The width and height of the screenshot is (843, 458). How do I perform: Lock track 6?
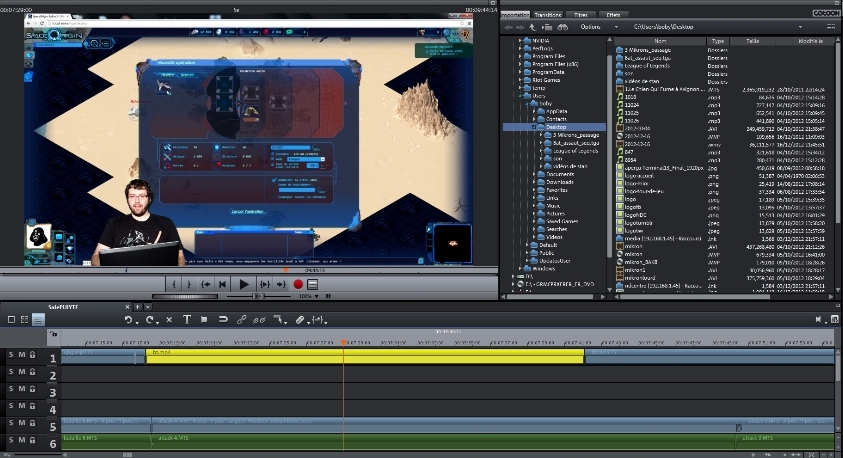point(32,440)
